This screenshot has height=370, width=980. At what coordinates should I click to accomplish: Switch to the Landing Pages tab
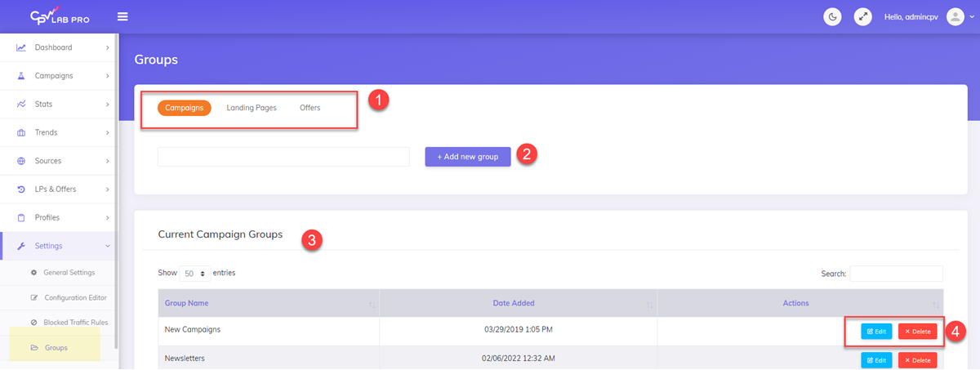(x=252, y=108)
